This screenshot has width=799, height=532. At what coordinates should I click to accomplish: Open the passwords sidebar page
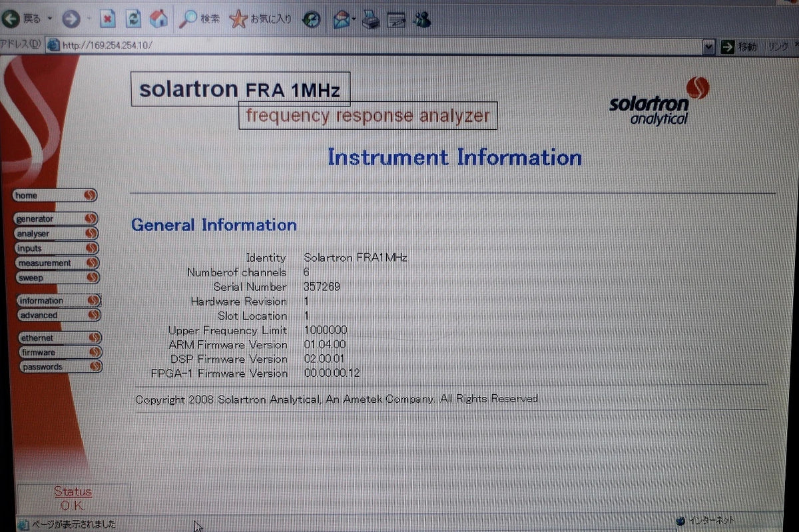click(61, 367)
